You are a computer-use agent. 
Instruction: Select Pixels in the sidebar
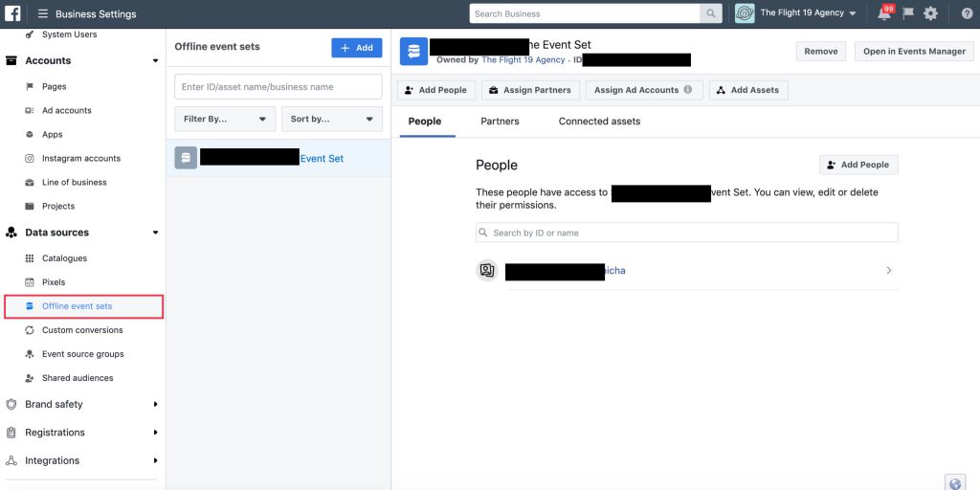click(54, 282)
